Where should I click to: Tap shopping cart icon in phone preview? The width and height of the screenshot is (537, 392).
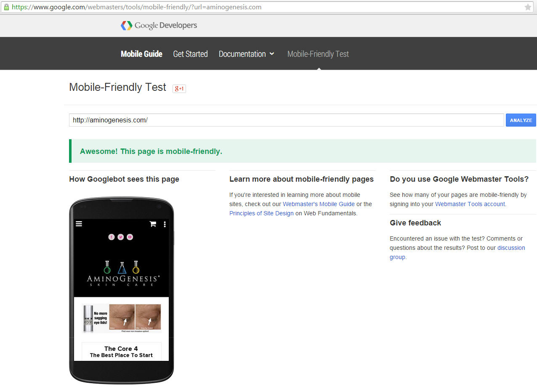153,224
